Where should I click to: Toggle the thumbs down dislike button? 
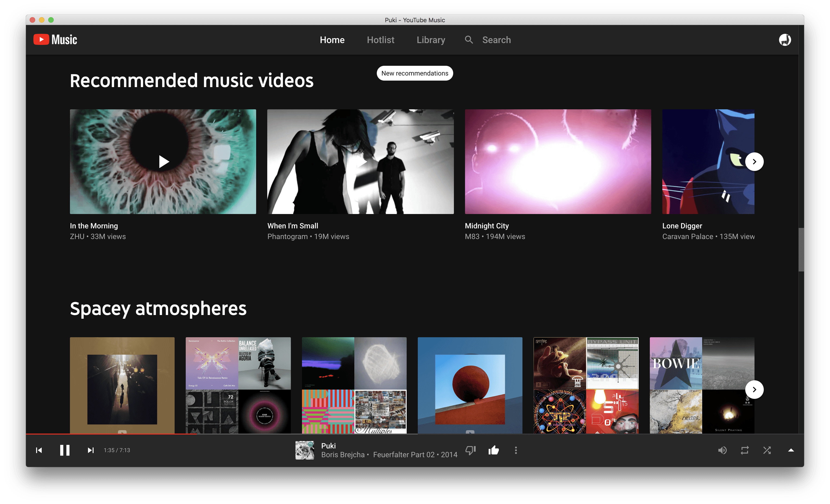pyautogui.click(x=471, y=450)
